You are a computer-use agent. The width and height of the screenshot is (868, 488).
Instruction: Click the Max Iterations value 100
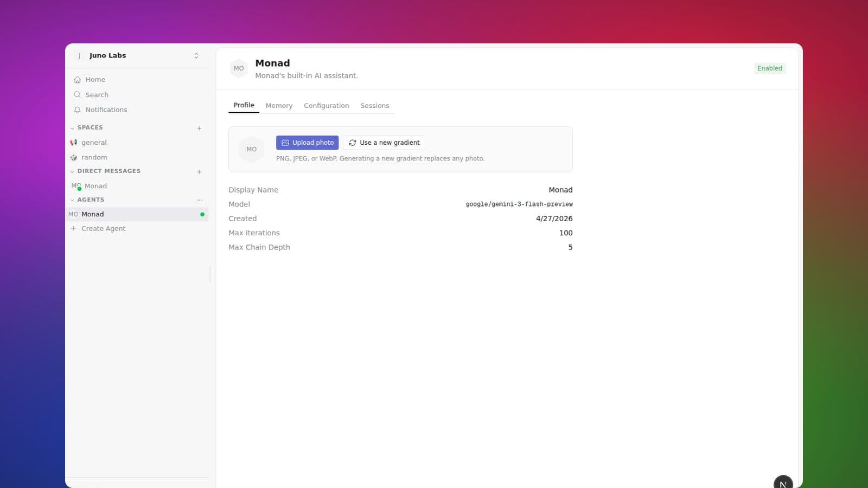(x=566, y=233)
